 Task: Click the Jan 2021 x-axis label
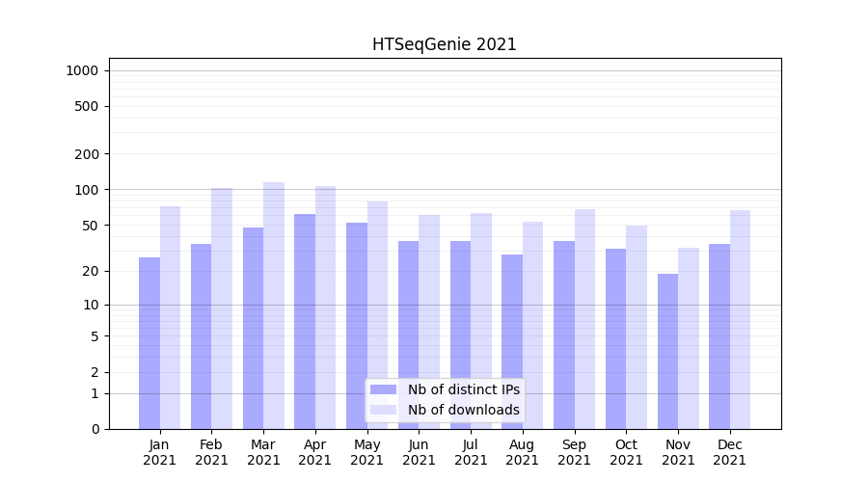click(160, 452)
